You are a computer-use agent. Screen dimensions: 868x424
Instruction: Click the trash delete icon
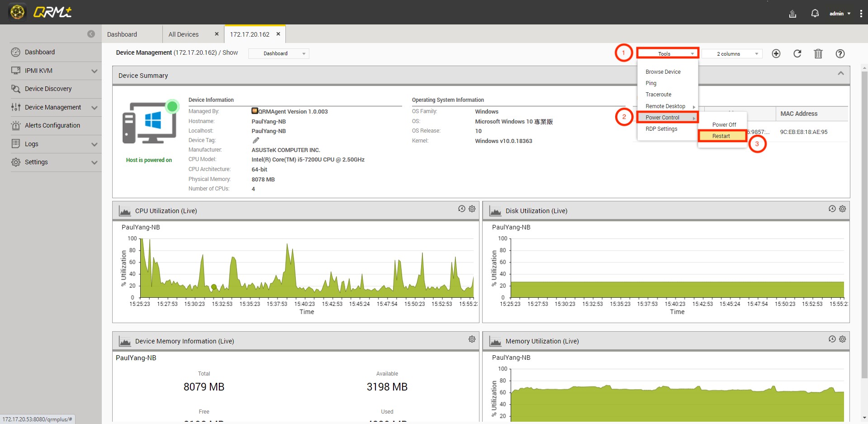point(818,54)
